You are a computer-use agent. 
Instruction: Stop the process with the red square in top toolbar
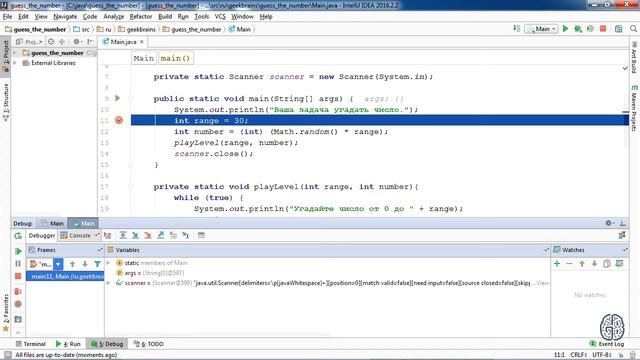(x=603, y=29)
